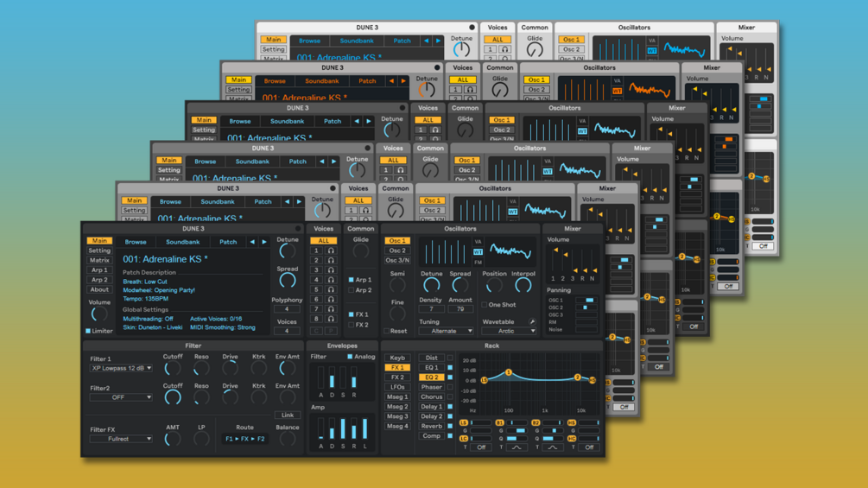The width and height of the screenshot is (868, 488).
Task: Click Detune knob in the orange-accent window
Action: pyautogui.click(x=427, y=90)
